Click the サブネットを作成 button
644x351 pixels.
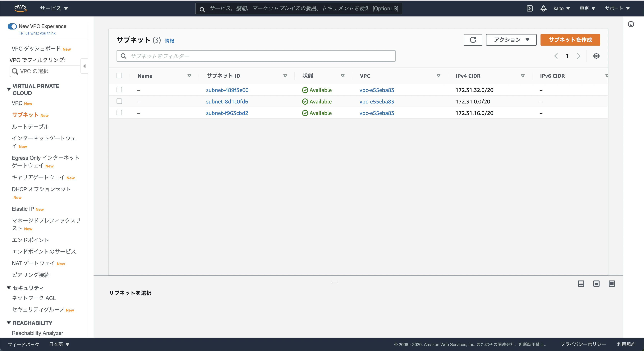click(570, 40)
